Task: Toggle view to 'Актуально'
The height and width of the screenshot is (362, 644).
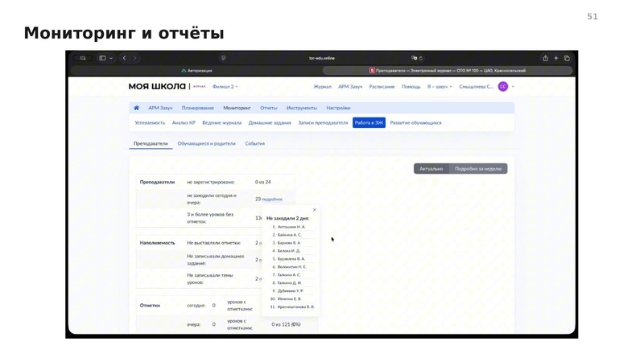Action: (431, 169)
